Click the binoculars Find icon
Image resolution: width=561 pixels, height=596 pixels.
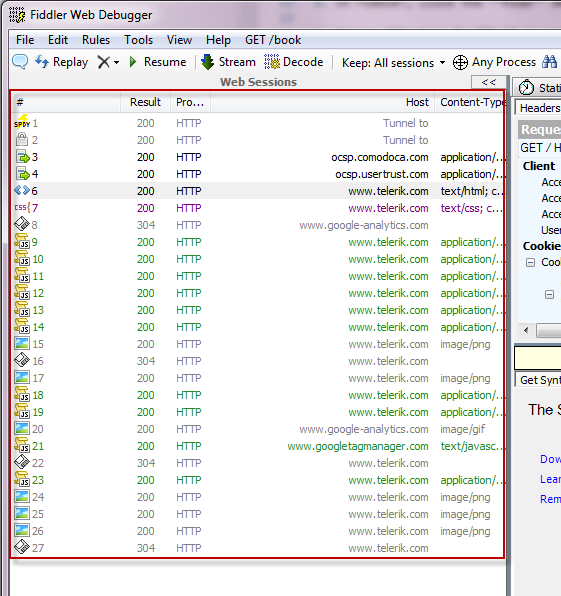click(x=550, y=62)
